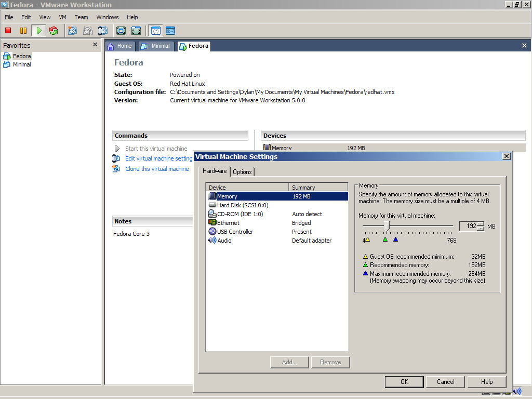
Task: Click the "Bridged" summary cell
Action: [301, 223]
